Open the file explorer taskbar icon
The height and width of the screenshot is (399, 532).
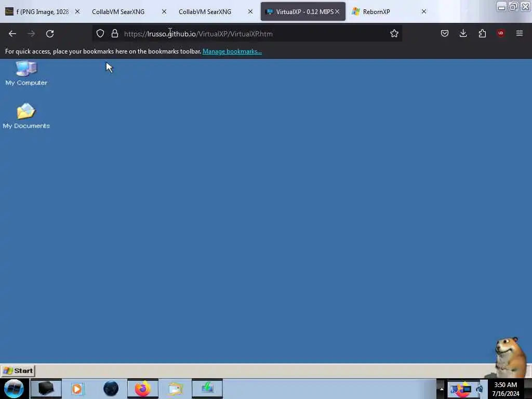[x=175, y=389]
